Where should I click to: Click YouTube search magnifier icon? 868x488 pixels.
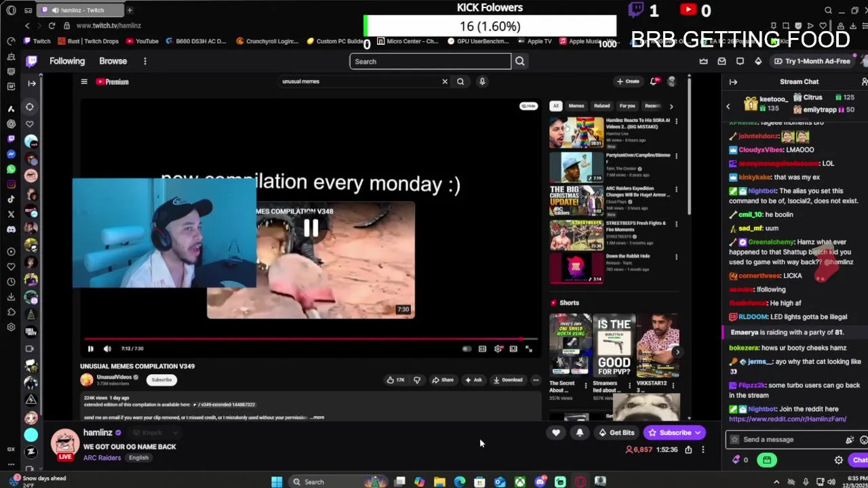pos(460,81)
